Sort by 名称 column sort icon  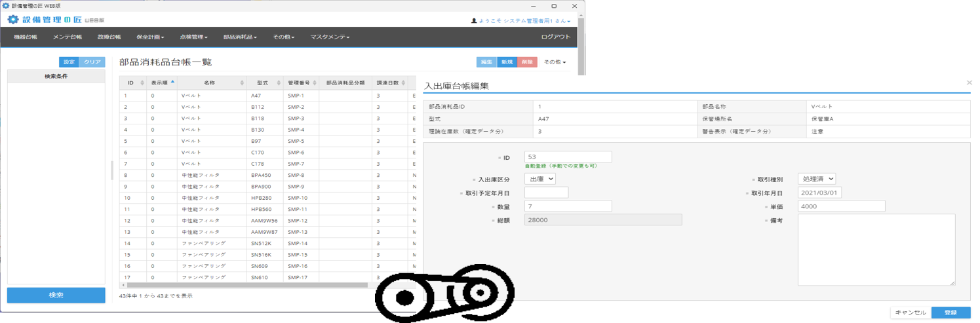242,83
